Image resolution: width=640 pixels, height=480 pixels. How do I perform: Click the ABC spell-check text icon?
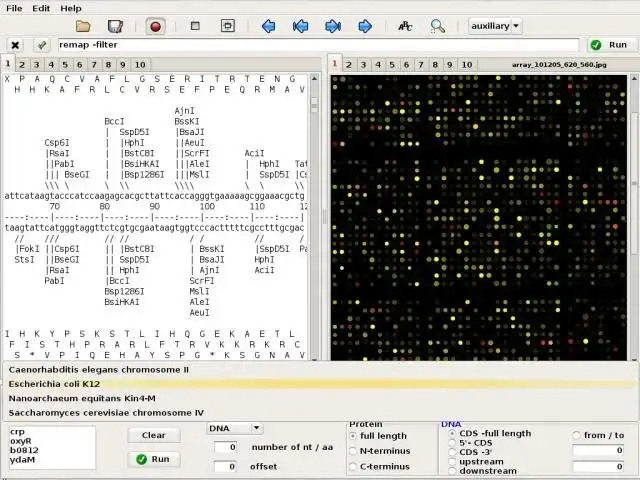point(405,26)
